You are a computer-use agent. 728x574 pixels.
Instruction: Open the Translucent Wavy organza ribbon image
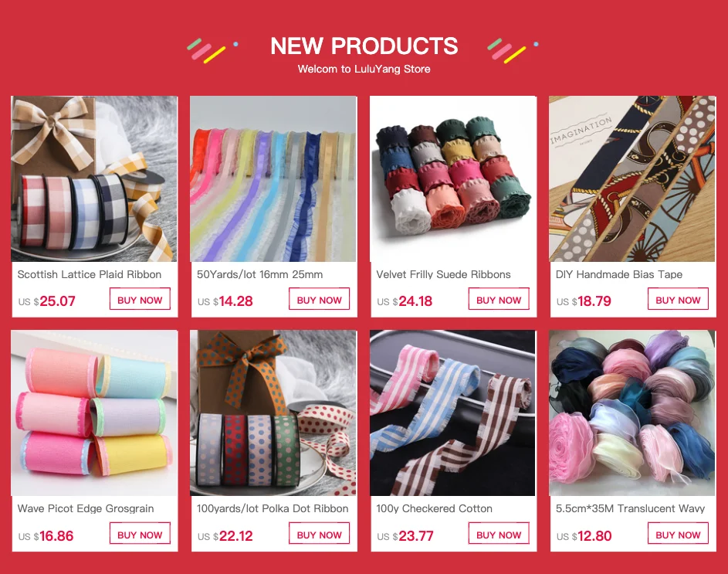tap(632, 413)
